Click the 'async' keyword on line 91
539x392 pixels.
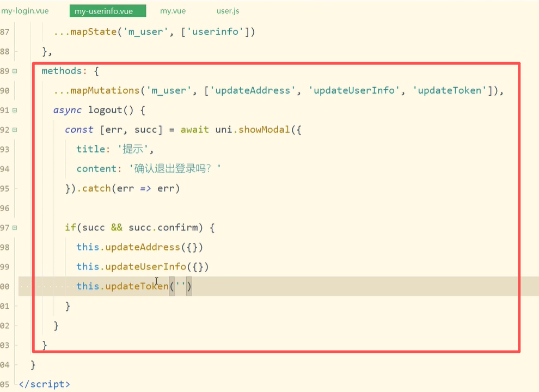[x=68, y=110]
